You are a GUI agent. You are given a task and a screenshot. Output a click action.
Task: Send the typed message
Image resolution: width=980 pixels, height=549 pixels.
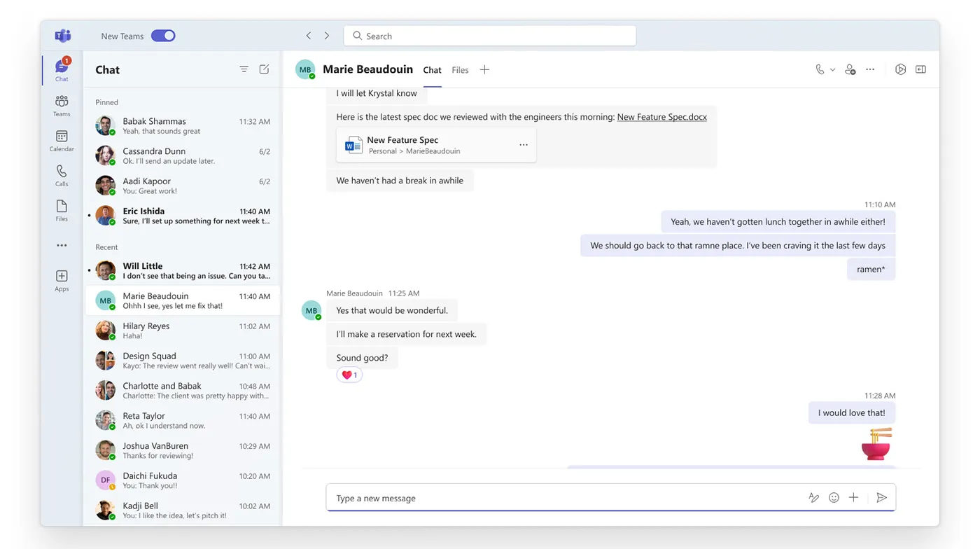pos(881,497)
